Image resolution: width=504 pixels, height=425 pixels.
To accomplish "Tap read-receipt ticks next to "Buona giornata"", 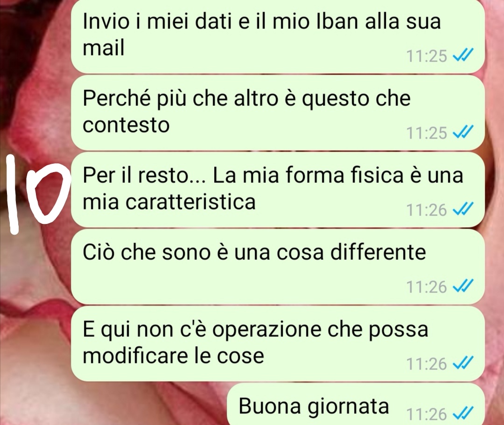I will click(x=462, y=413).
